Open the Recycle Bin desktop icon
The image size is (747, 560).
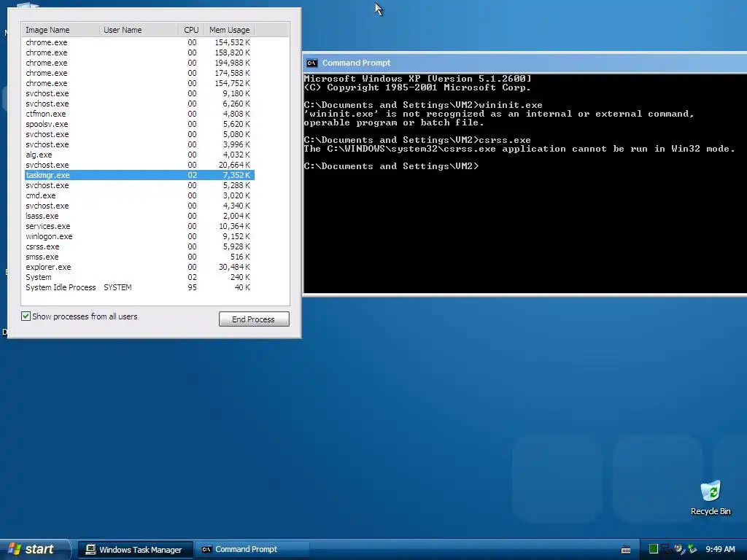711,497
